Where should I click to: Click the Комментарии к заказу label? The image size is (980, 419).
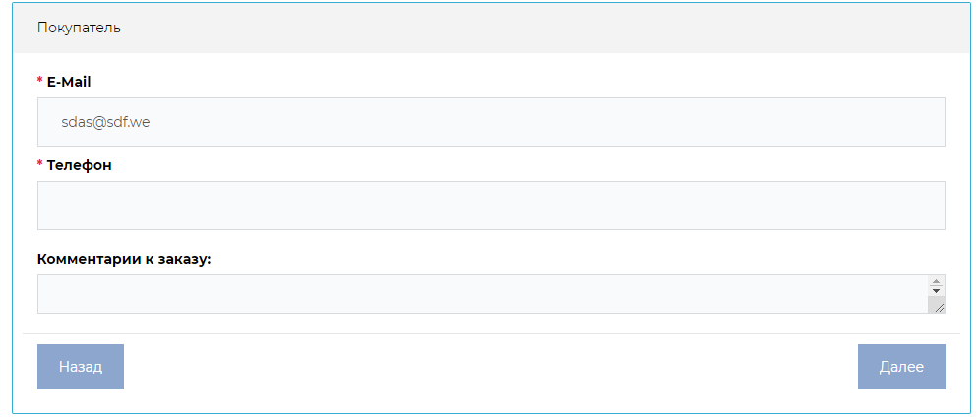124,259
